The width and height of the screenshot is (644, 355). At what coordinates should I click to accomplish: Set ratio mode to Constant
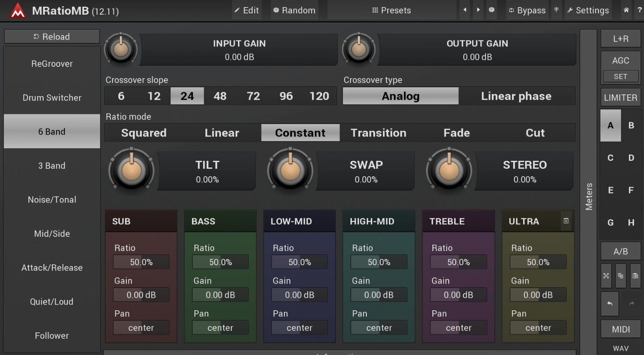tap(300, 133)
